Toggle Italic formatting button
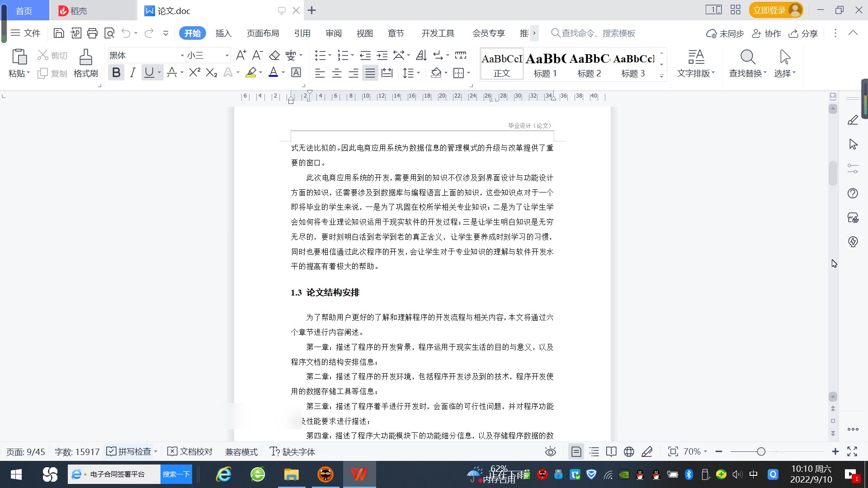This screenshot has height=488, width=868. click(132, 73)
